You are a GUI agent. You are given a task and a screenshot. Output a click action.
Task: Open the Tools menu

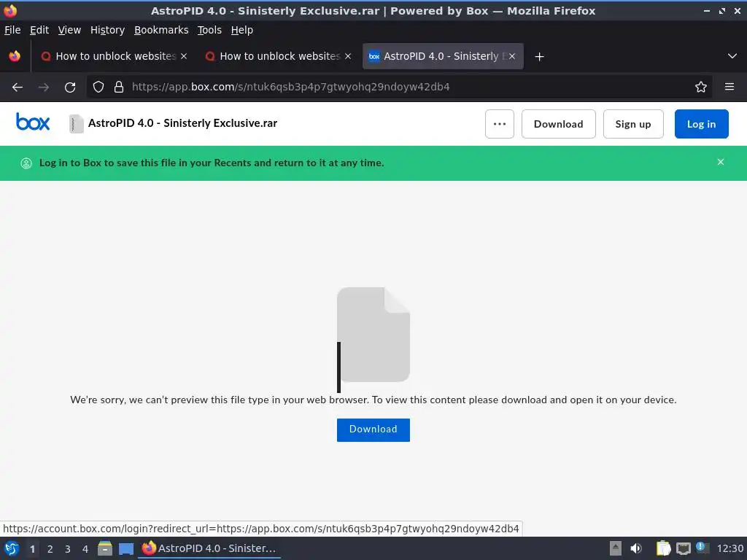(209, 30)
